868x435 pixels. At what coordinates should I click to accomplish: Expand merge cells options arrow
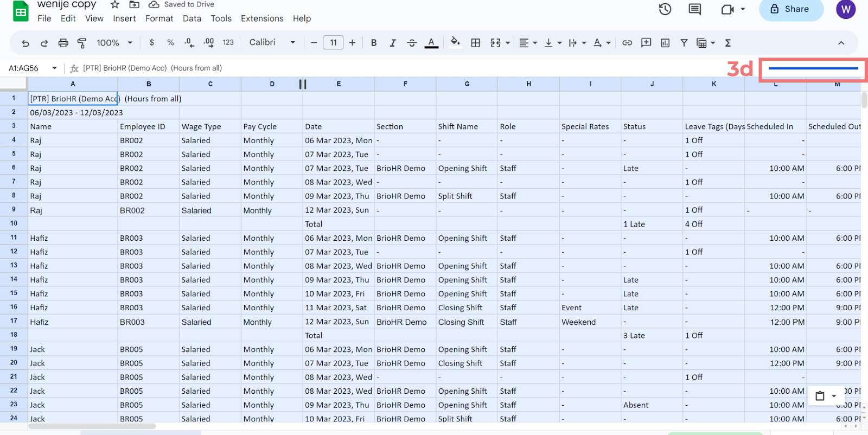[x=508, y=43]
